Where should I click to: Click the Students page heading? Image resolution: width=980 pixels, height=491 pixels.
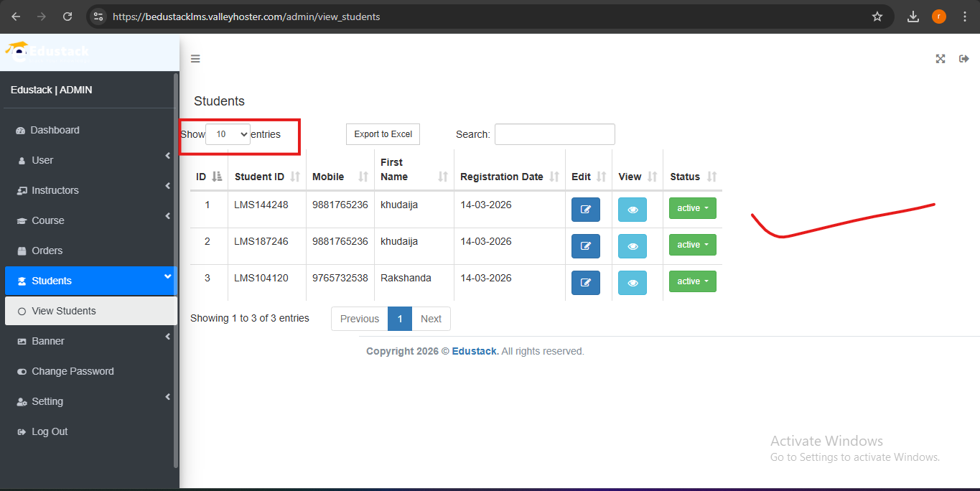coord(220,101)
